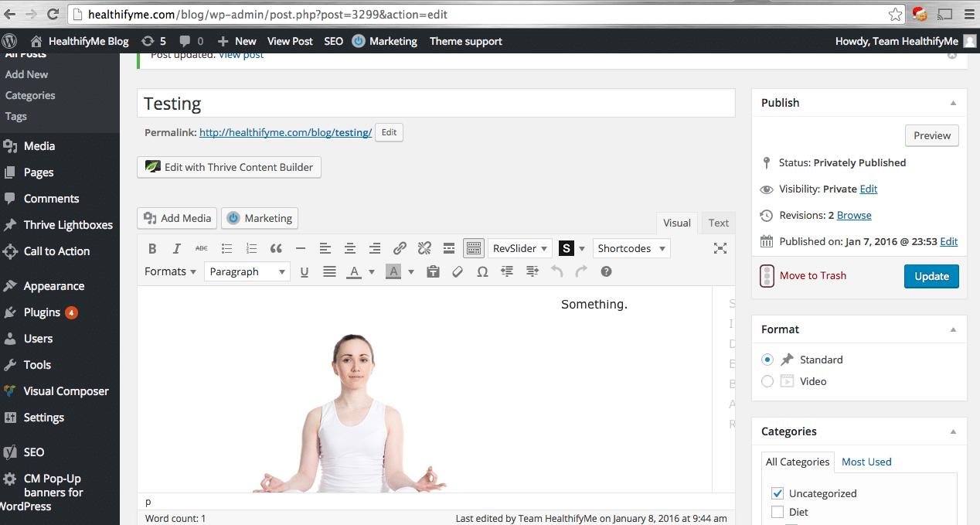
Task: Check the Diet category checkbox
Action: [x=778, y=512]
